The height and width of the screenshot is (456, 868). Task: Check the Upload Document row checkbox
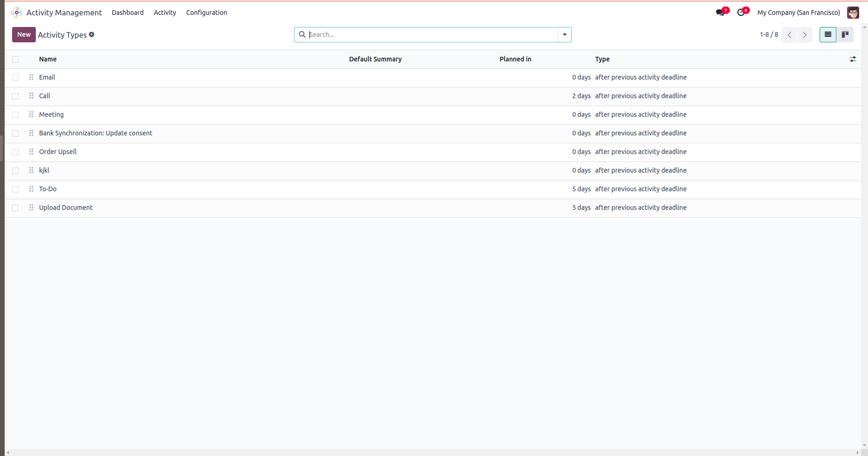click(x=15, y=208)
